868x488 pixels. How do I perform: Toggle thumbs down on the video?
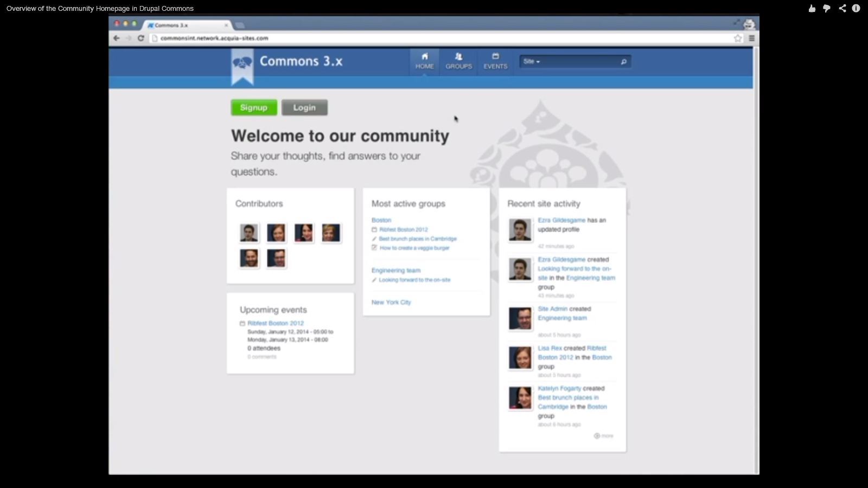(x=827, y=8)
